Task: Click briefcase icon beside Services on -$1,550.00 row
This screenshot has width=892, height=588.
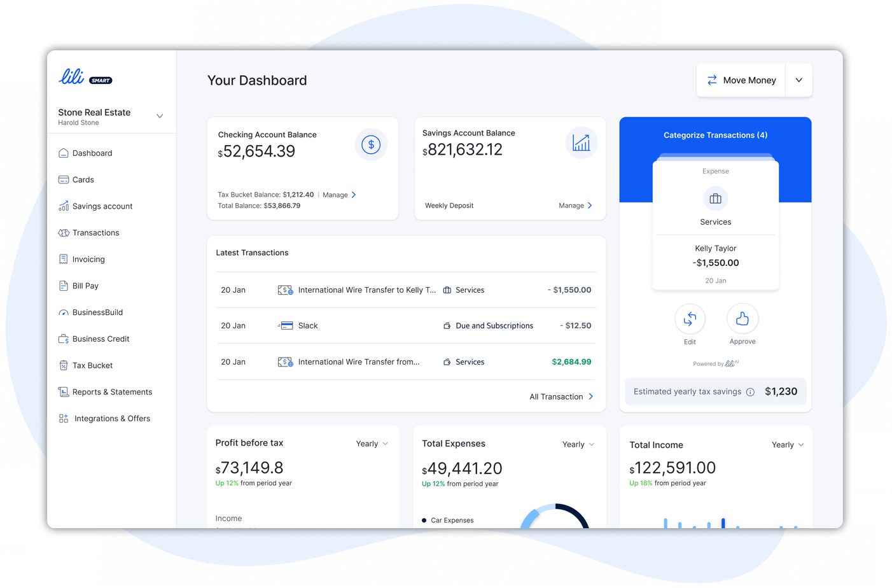Action: pos(447,290)
